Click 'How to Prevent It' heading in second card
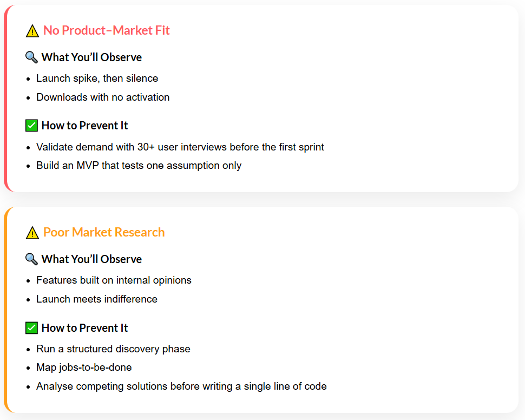This screenshot has height=420, width=525. tap(85, 328)
